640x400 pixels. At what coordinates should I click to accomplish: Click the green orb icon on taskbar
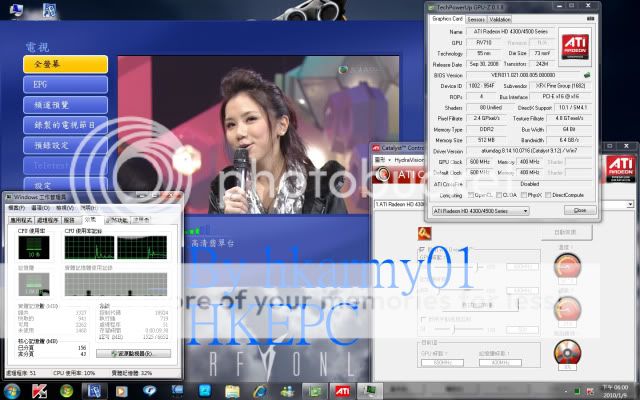pos(67,391)
